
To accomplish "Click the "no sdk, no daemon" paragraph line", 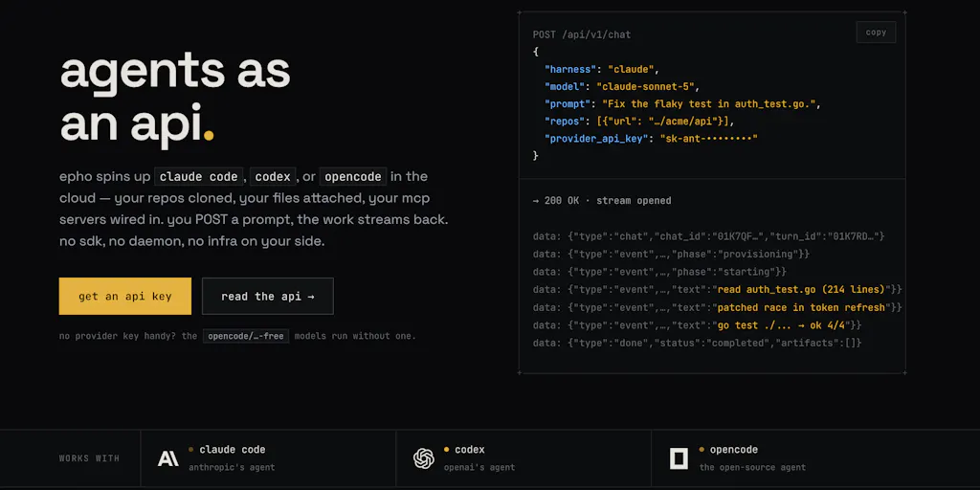I will 191,241.
